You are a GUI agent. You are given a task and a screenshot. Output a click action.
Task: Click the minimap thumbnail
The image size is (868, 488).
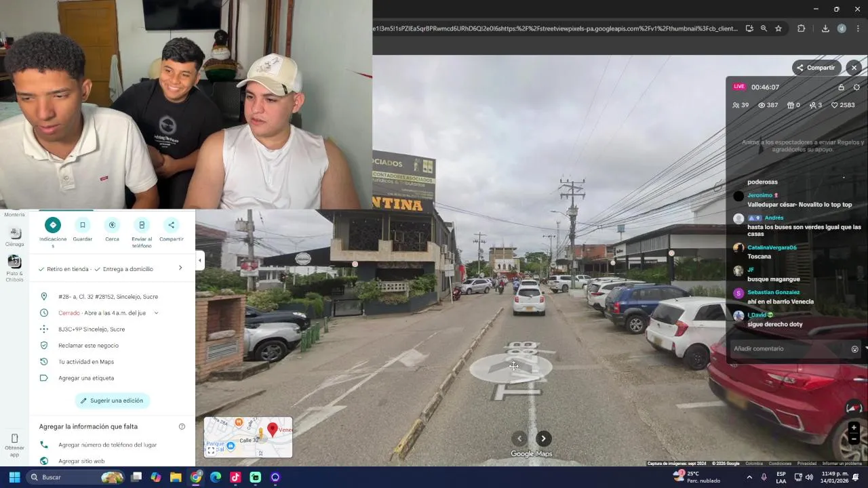pos(248,437)
